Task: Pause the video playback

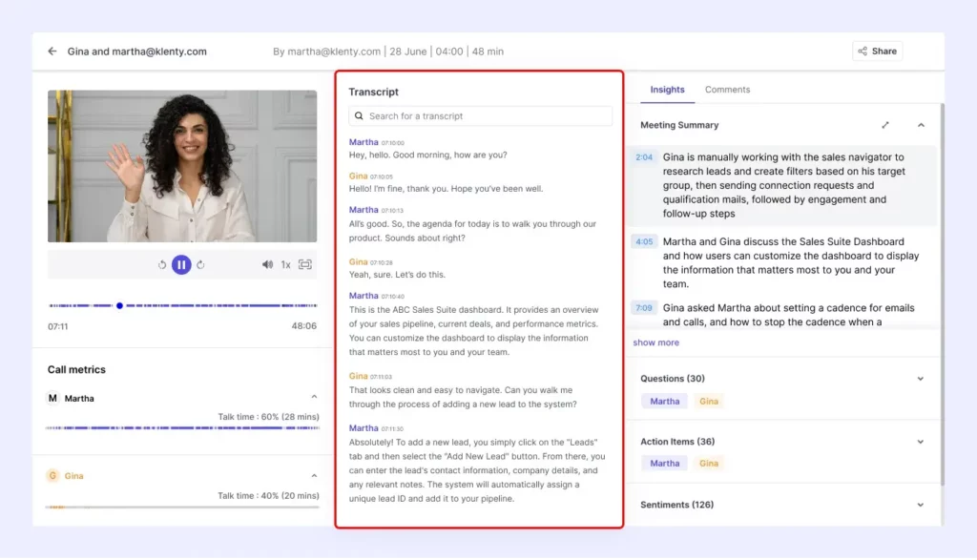Action: tap(181, 264)
